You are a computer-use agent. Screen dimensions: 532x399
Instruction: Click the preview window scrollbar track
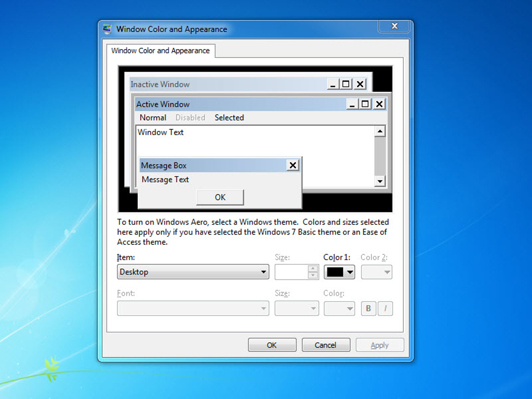(x=380, y=156)
